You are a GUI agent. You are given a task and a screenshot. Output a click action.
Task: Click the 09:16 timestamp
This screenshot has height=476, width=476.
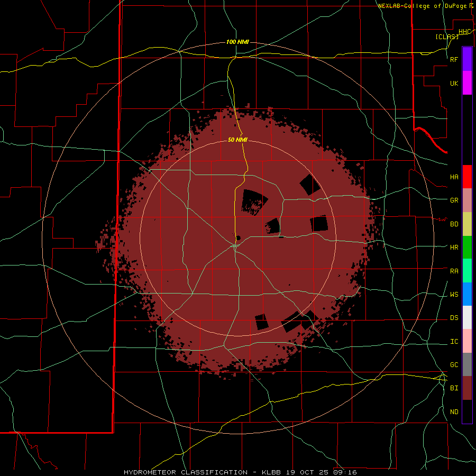346,472
